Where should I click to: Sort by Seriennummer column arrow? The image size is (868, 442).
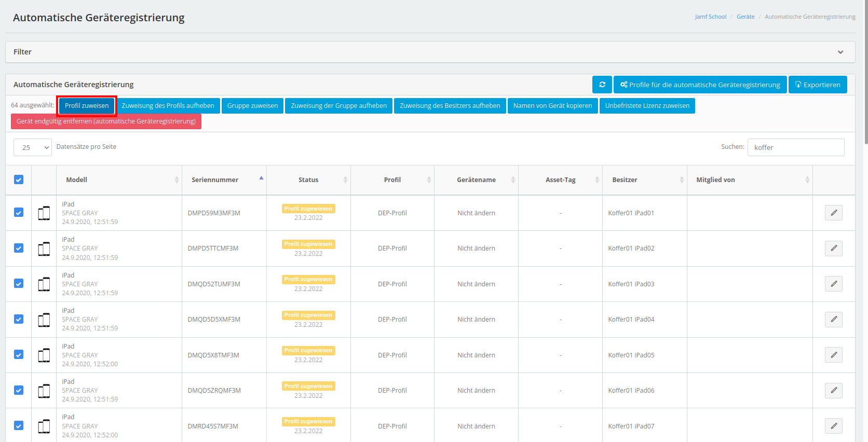tap(261, 179)
